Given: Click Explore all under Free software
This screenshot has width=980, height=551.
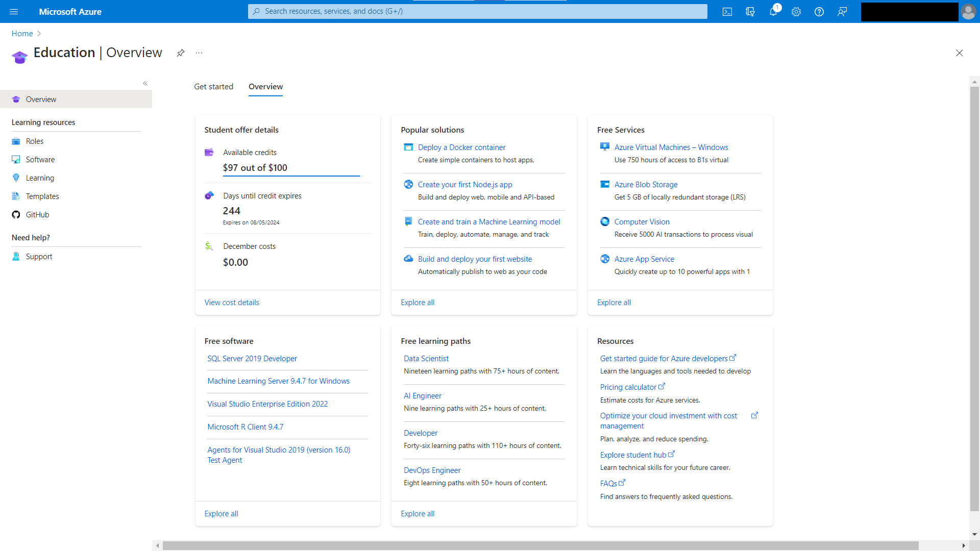Looking at the screenshot, I should coord(221,514).
